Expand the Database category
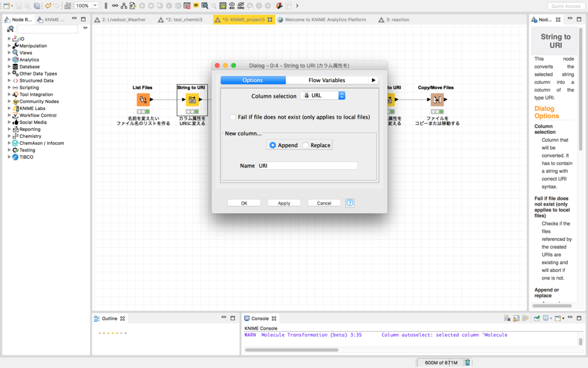The image size is (588, 368). (x=9, y=67)
